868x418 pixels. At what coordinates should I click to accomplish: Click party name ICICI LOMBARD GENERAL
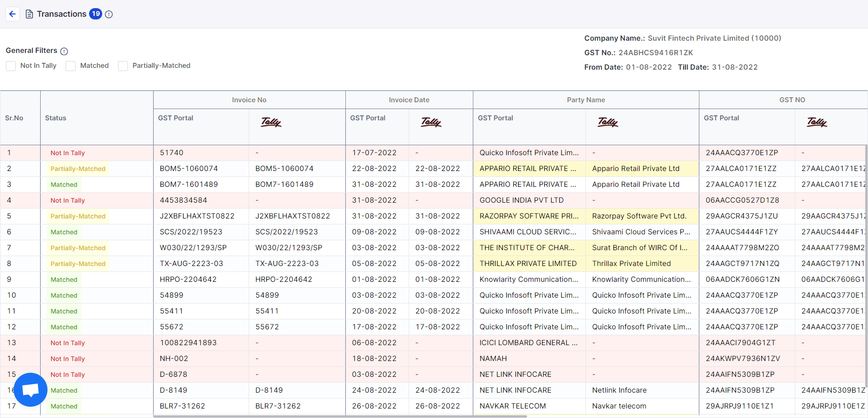click(x=528, y=343)
